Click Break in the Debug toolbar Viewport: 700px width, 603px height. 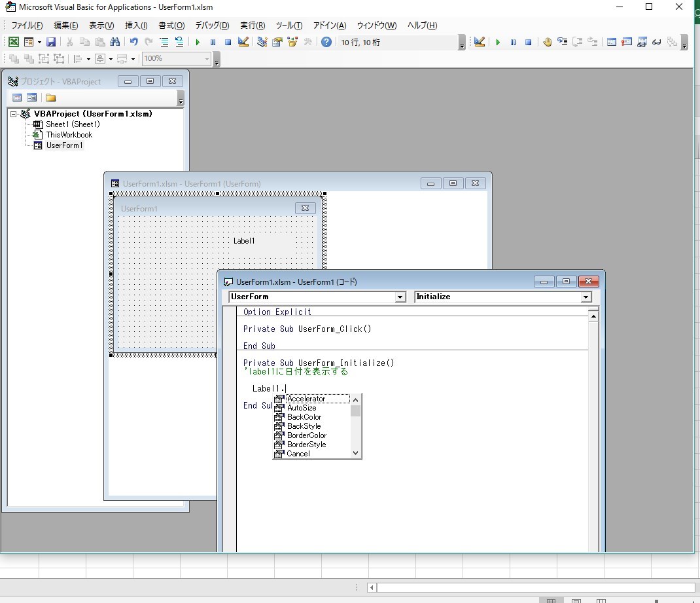pos(514,42)
